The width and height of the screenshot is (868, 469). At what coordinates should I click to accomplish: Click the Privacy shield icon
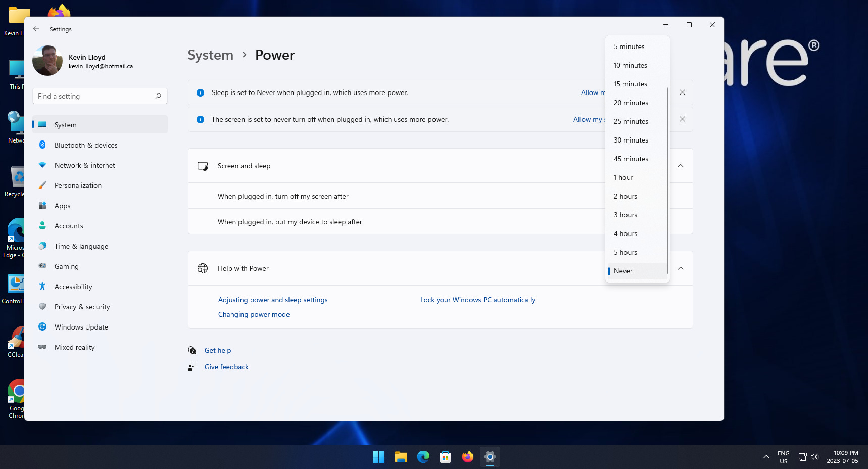click(x=42, y=306)
